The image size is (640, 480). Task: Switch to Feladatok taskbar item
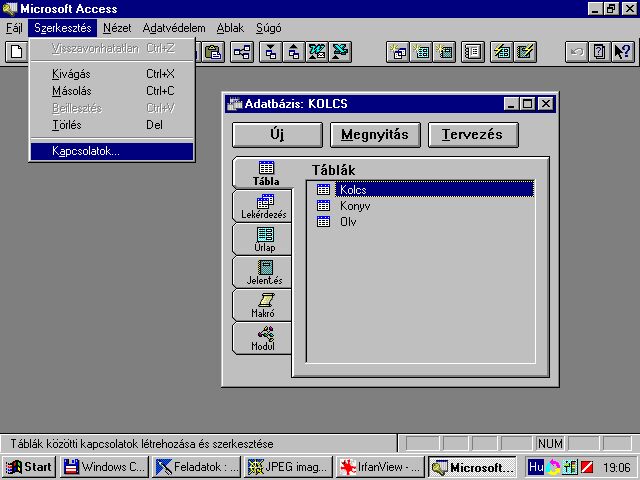pyautogui.click(x=197, y=467)
